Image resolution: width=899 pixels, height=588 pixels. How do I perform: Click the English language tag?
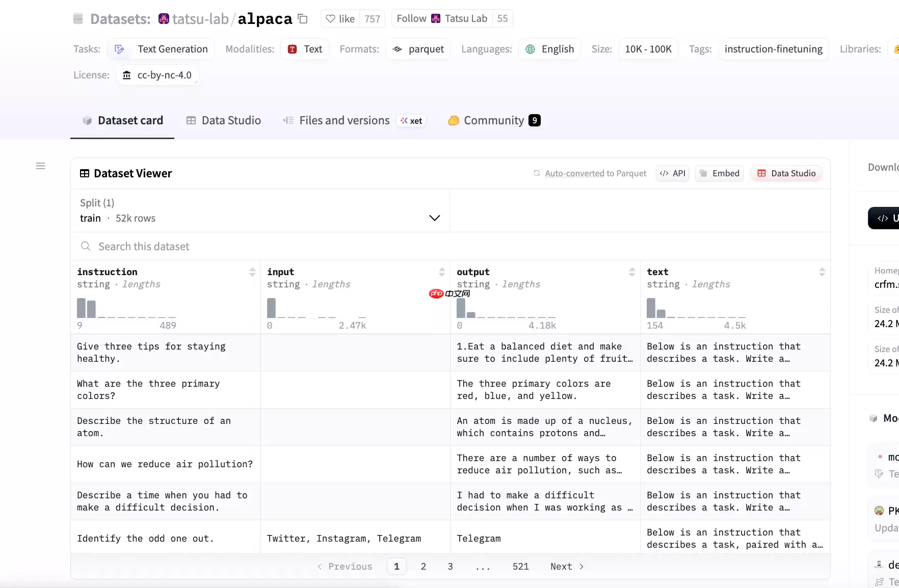549,49
